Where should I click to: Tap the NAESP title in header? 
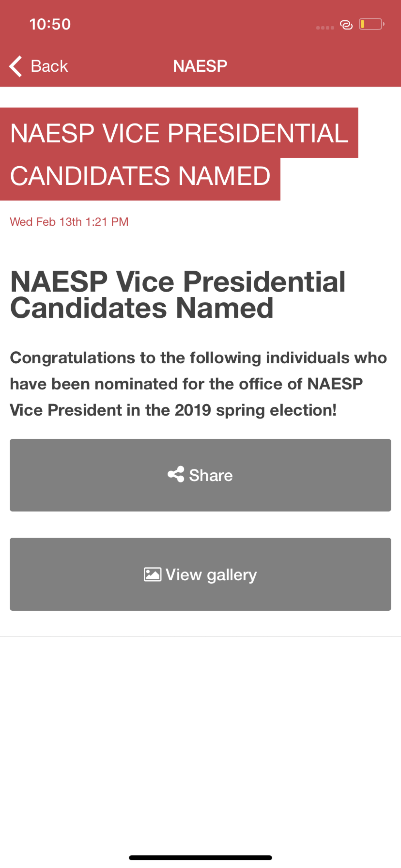200,66
